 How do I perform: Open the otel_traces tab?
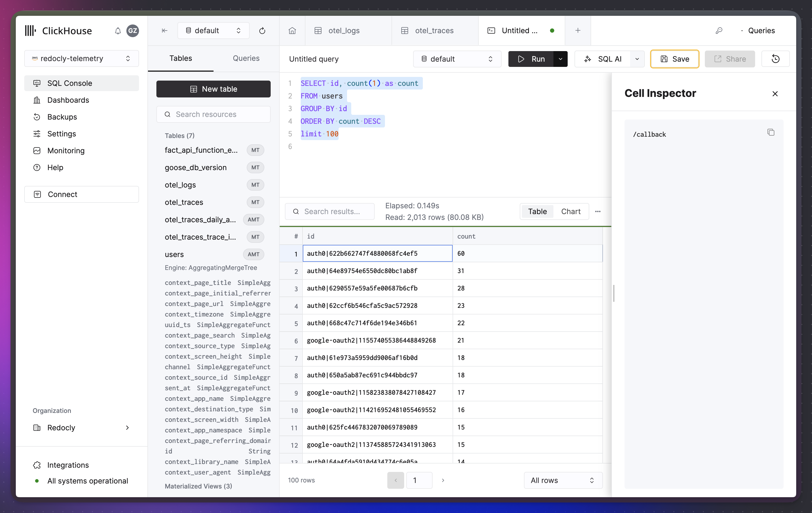pyautogui.click(x=435, y=31)
